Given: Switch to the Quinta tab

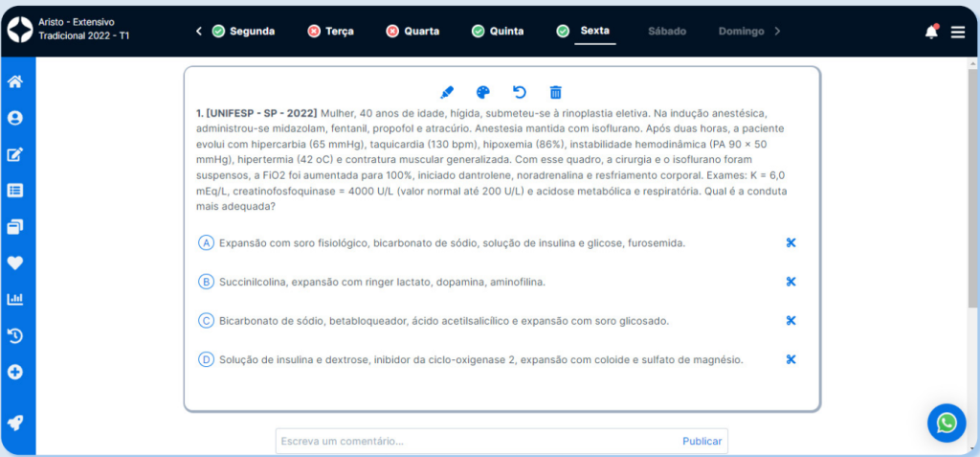Looking at the screenshot, I should click(498, 32).
